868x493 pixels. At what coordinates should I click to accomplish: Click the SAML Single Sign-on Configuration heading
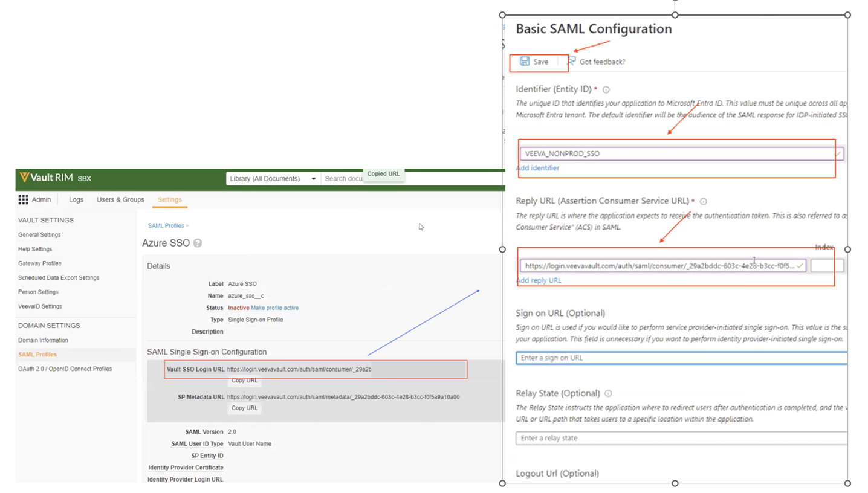point(207,352)
